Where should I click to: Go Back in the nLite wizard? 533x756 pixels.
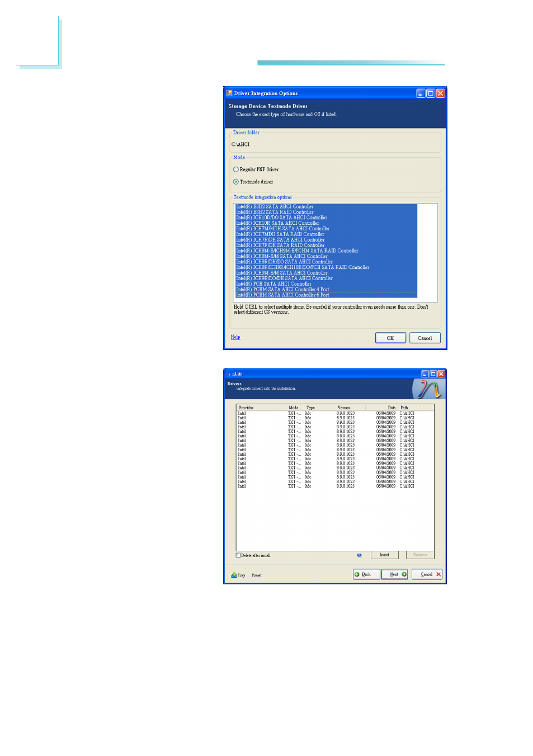(x=366, y=574)
